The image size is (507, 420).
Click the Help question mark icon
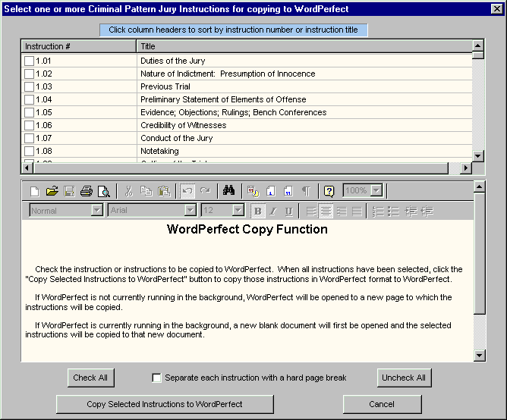(329, 191)
